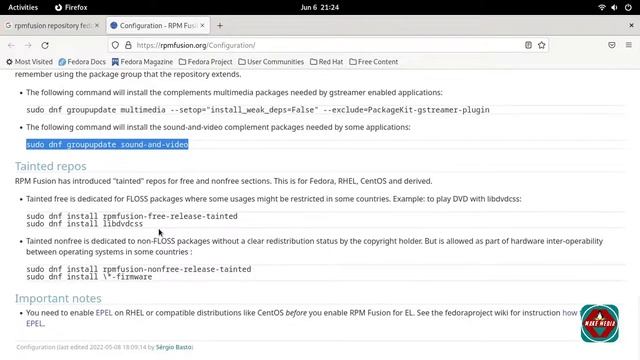The width and height of the screenshot is (640, 360).
Task: Click the rpmfusion-free-release-tainted install command
Action: (x=132, y=216)
